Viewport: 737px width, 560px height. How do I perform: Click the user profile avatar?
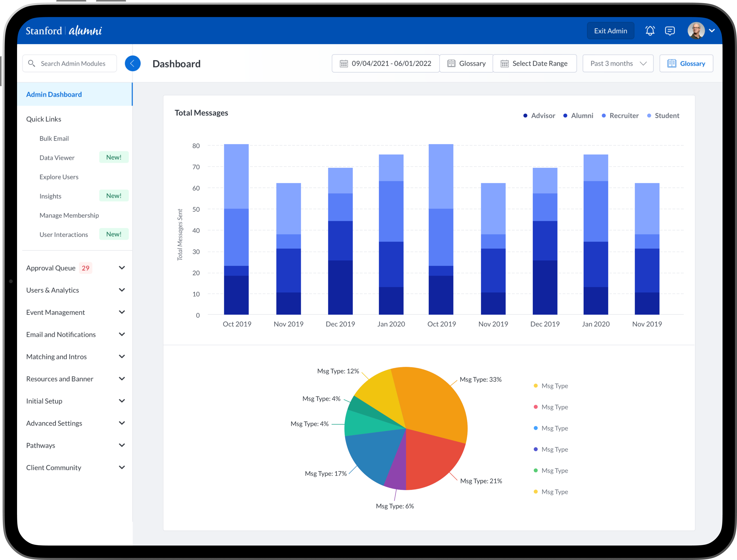[x=696, y=31]
